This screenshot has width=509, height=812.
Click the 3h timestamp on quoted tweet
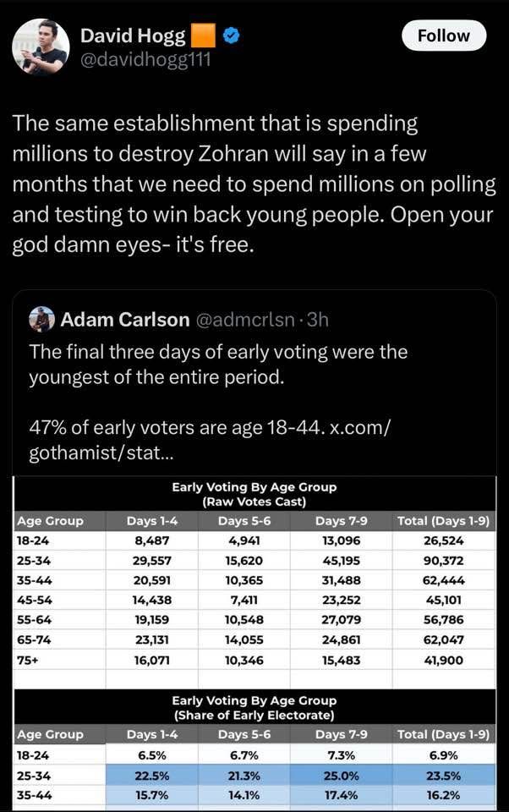point(317,320)
